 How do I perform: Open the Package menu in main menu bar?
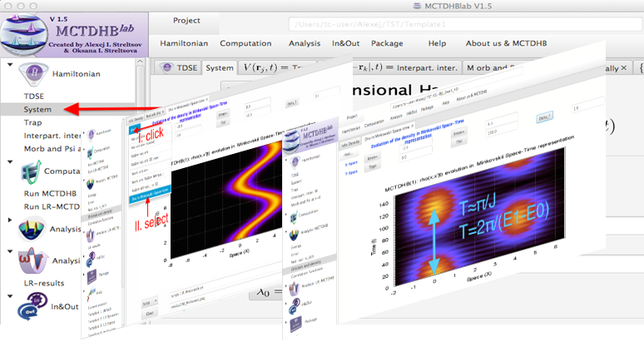coord(387,43)
